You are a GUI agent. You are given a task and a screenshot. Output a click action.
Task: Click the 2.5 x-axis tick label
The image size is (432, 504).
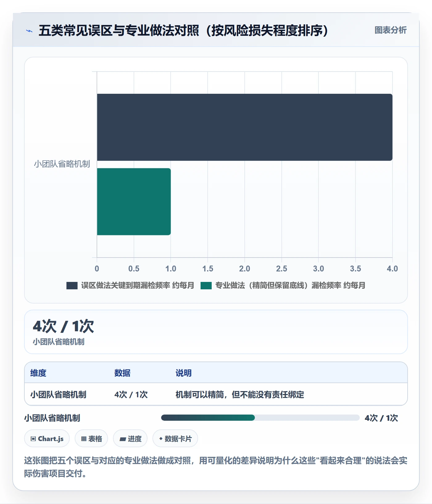[x=282, y=269]
